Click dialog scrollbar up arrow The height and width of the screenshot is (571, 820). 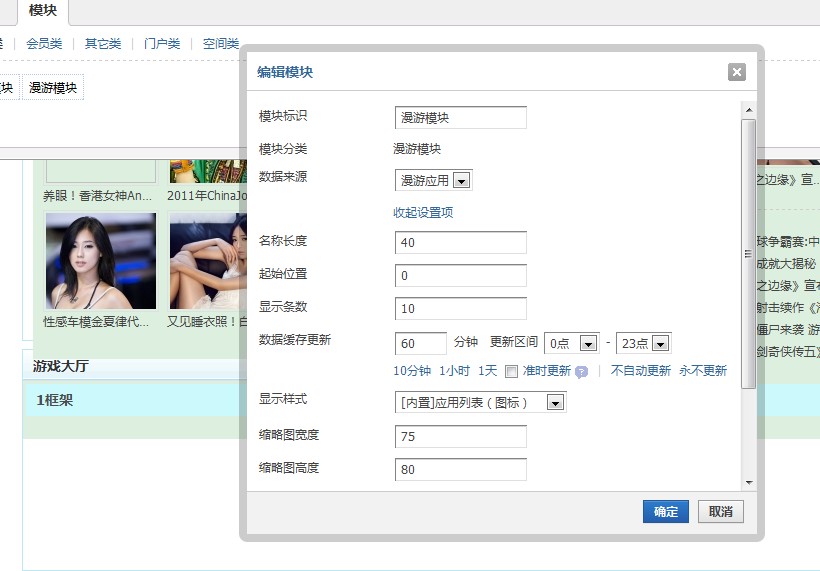point(749,110)
